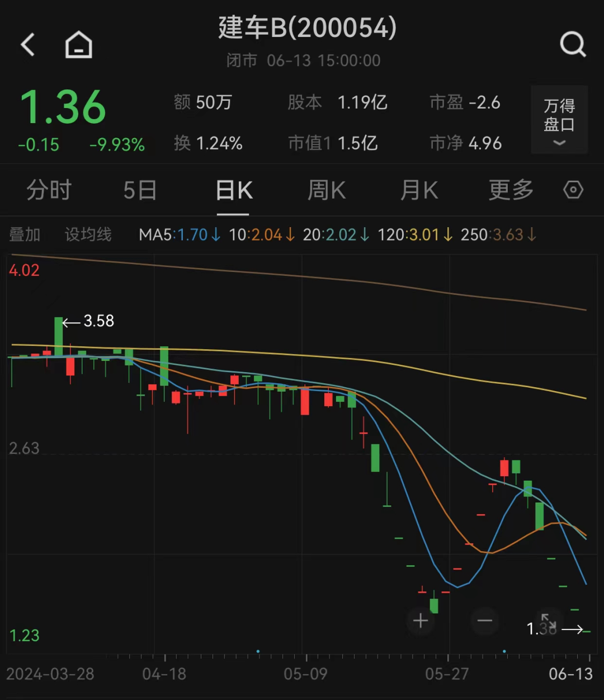Image resolution: width=604 pixels, height=700 pixels.
Task: Tap the 额 50万 turnover value
Action: tap(202, 102)
